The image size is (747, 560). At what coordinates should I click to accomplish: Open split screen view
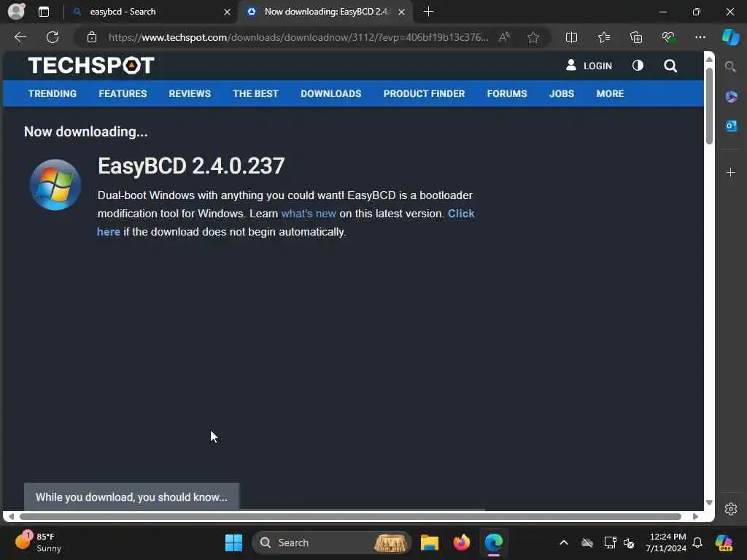click(x=571, y=37)
